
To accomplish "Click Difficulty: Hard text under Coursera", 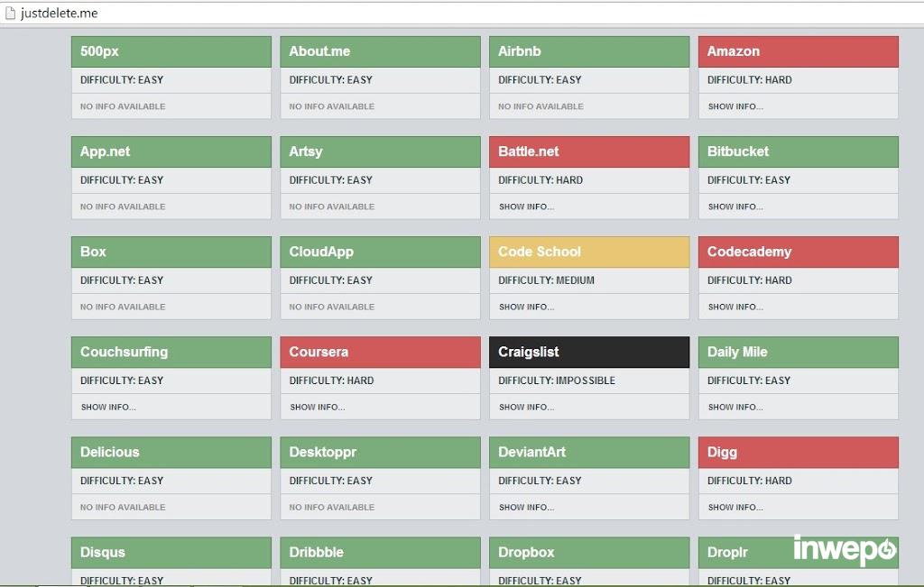I will (331, 381).
